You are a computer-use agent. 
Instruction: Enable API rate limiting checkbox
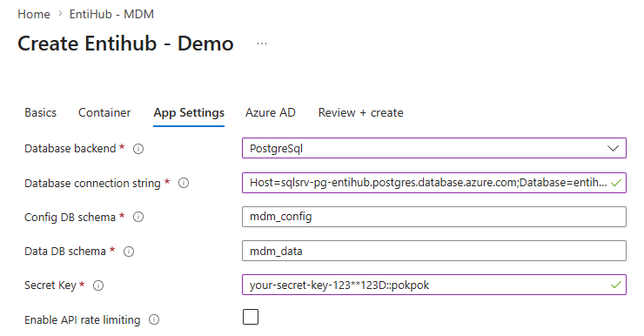pyautogui.click(x=251, y=317)
